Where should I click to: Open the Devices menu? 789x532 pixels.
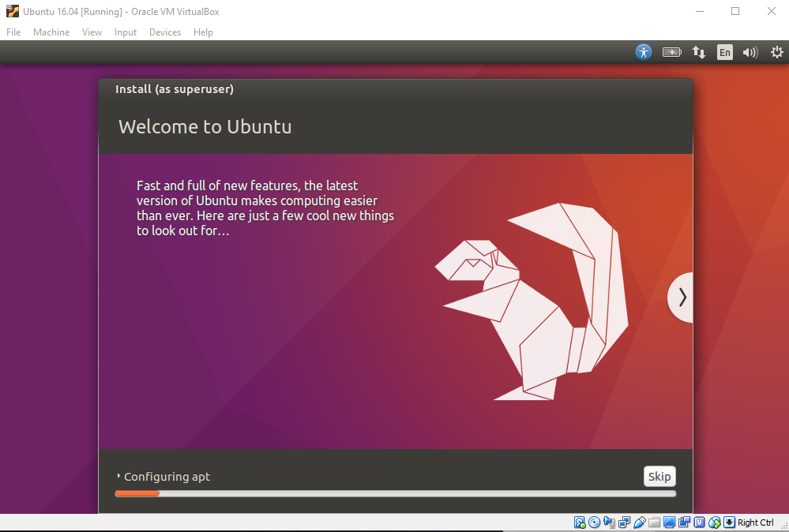pos(165,32)
